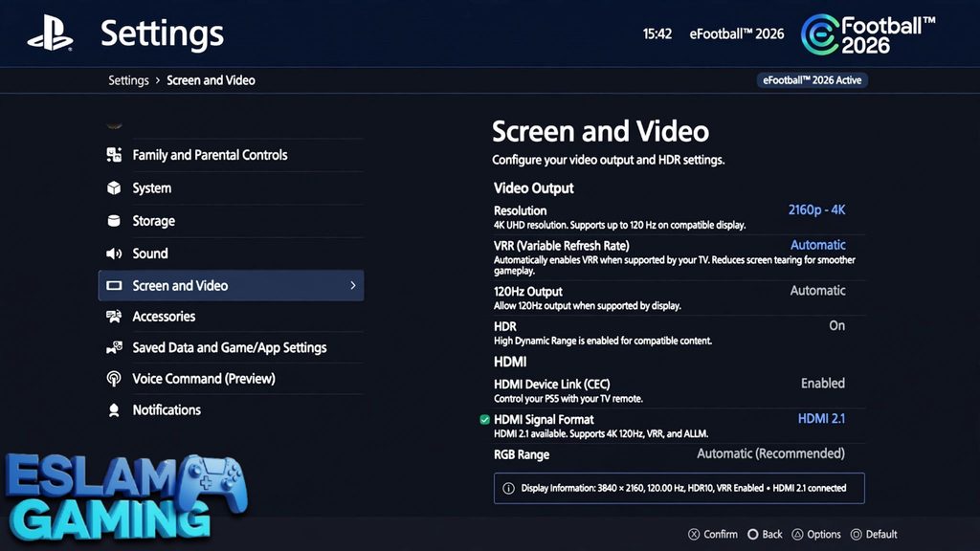Viewport: 980px width, 551px height.
Task: Open 120Hz Output Automatic value selector
Action: 817,291
